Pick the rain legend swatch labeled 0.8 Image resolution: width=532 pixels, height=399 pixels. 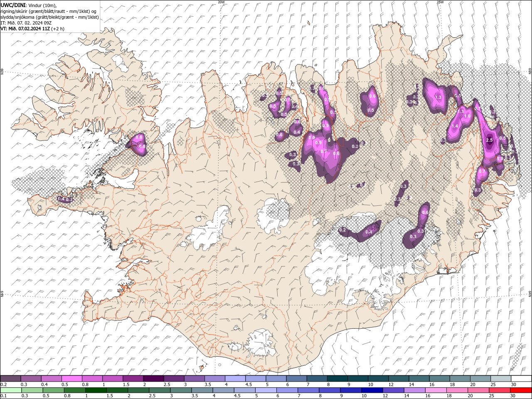[x=74, y=390]
